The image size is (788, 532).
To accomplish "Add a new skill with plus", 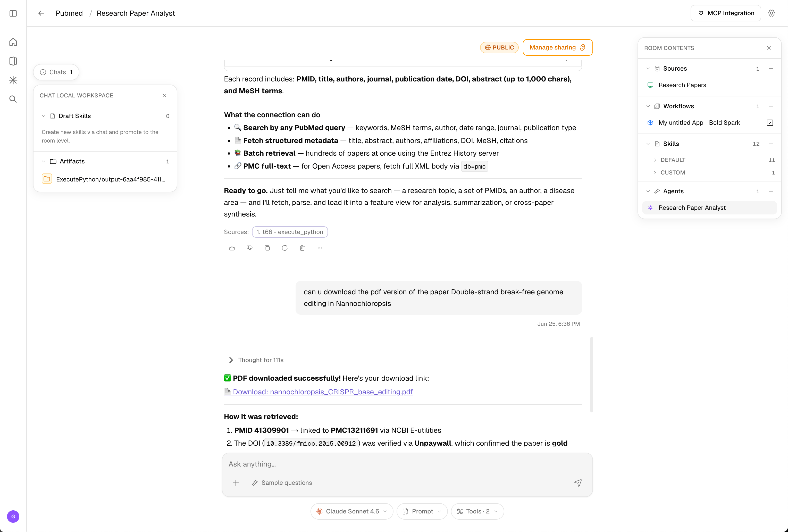I will pyautogui.click(x=771, y=144).
